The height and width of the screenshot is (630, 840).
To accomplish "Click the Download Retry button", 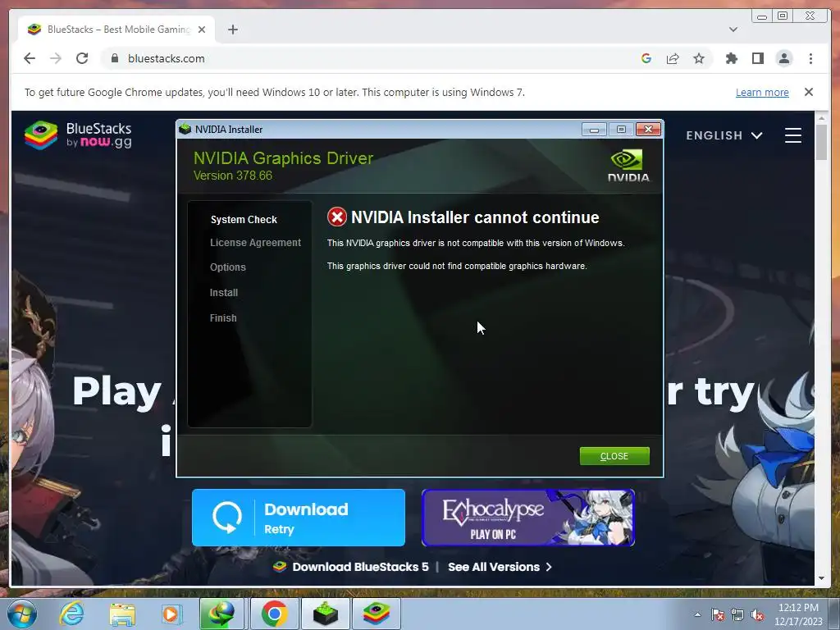I will 299,518.
